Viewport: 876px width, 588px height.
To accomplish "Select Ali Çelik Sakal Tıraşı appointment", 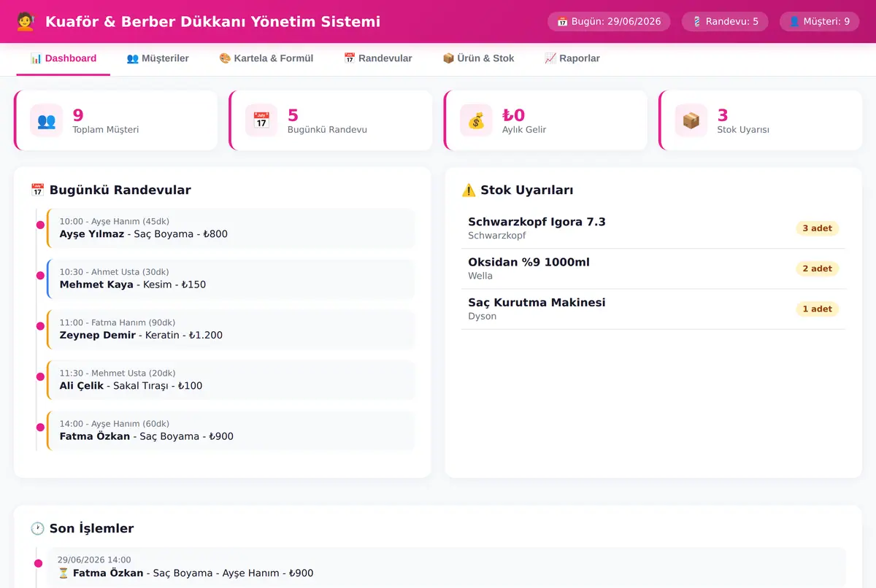I will (x=231, y=380).
